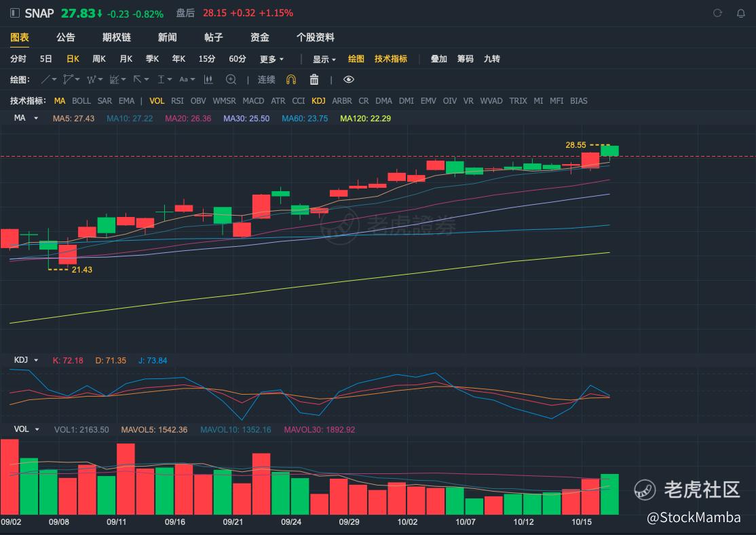Select the price range measure tool
756x535 pixels.
161,79
